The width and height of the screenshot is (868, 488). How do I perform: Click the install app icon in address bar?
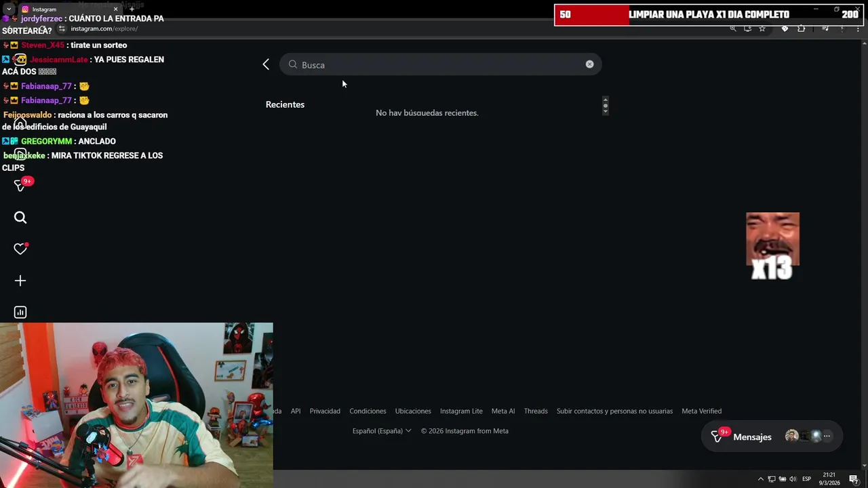point(747,28)
